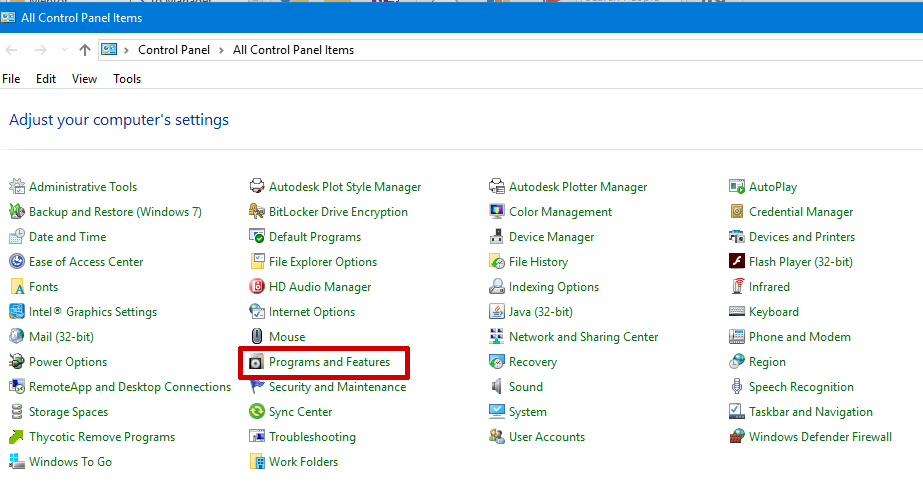Open the View menu

pos(84,79)
